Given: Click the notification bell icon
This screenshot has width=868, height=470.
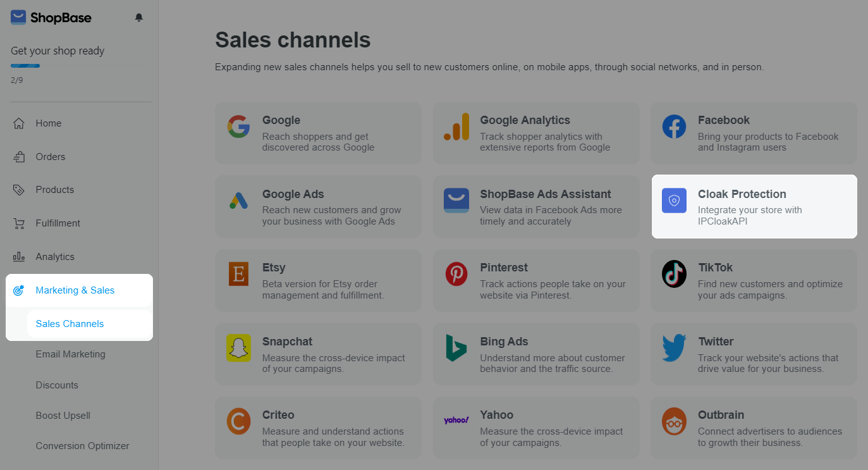Looking at the screenshot, I should [x=139, y=18].
